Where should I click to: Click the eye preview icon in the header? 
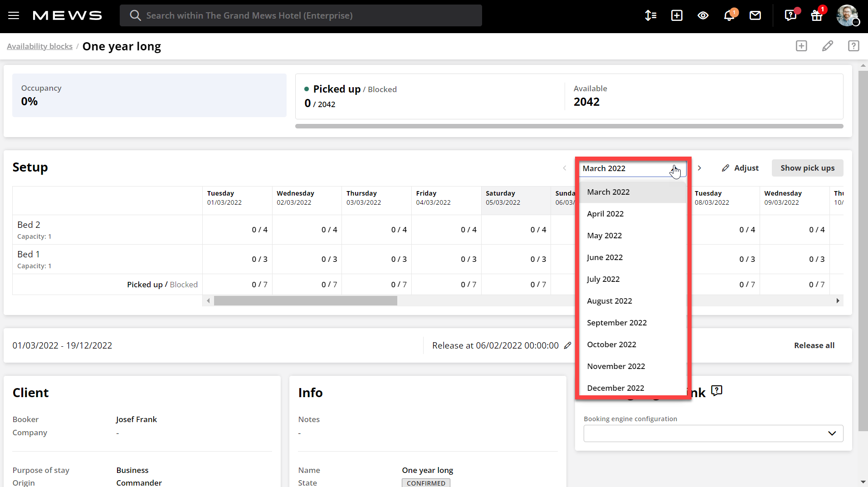click(703, 15)
